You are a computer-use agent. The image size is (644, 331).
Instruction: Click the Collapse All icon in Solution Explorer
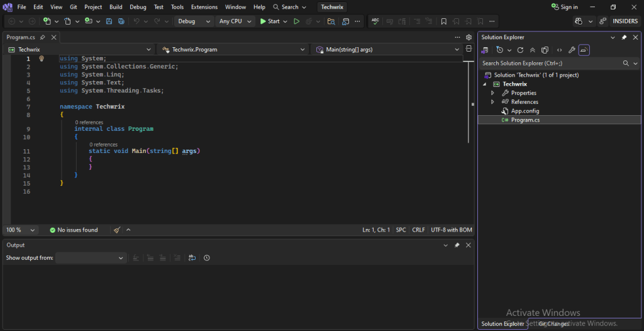point(533,50)
